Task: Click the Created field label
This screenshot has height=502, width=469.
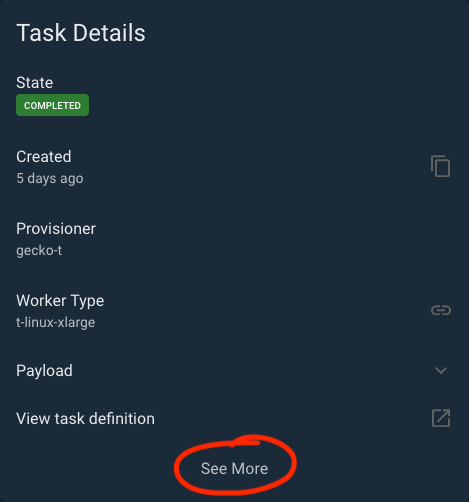Action: click(x=44, y=156)
